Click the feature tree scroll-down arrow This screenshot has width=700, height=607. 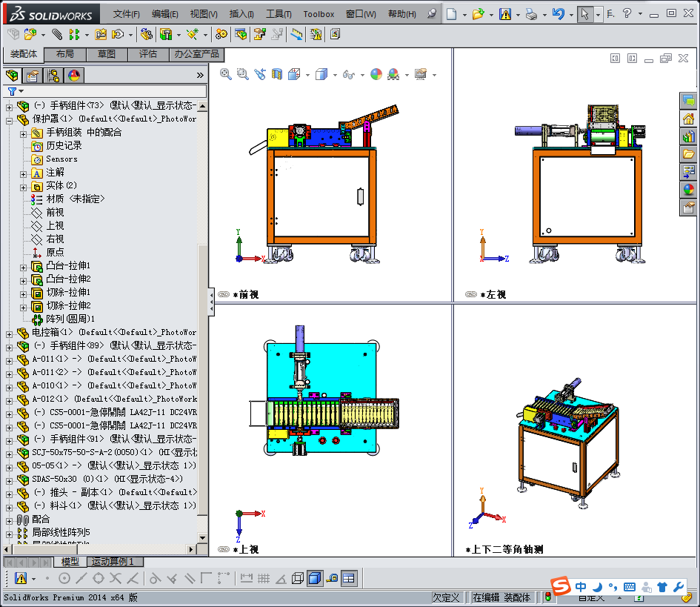point(203,538)
